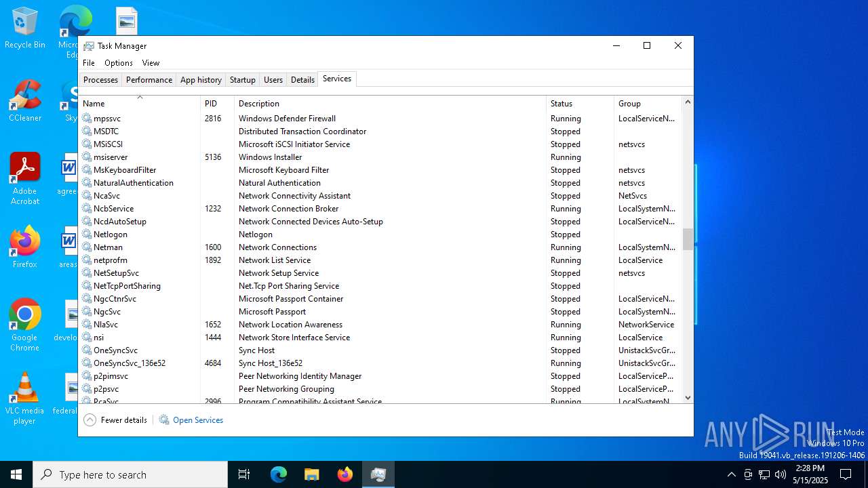Open the Options menu
This screenshot has width=868, height=488.
click(x=119, y=63)
